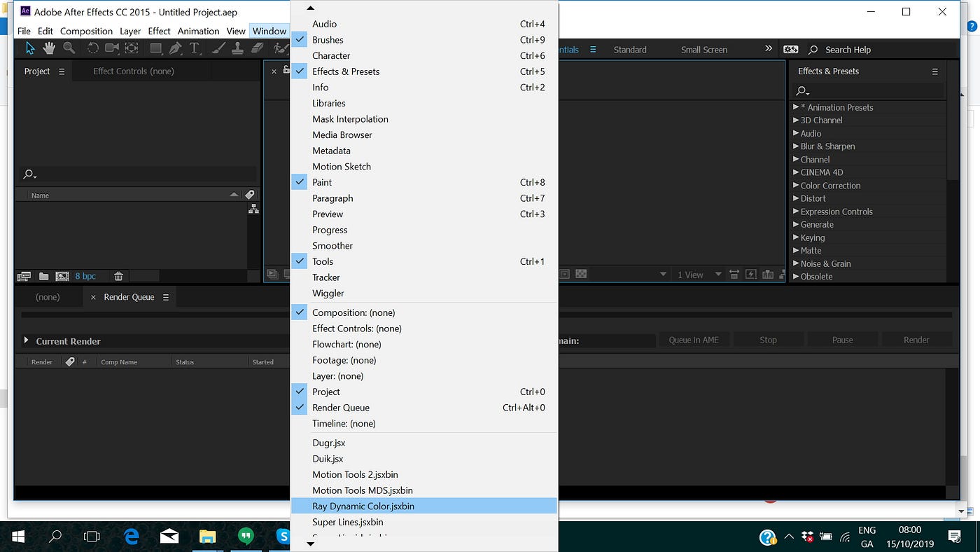Select the Zoom magnifier tool
Screen dimensions: 980x552
pos(69,48)
